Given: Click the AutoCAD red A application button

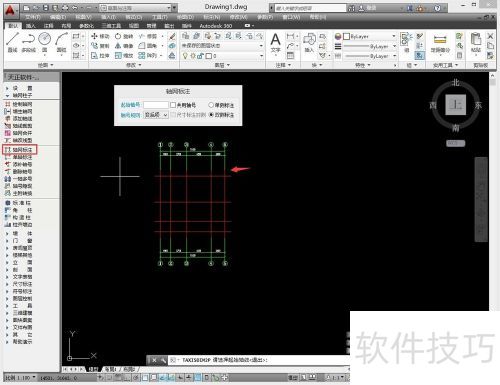Looking at the screenshot, I should point(10,11).
